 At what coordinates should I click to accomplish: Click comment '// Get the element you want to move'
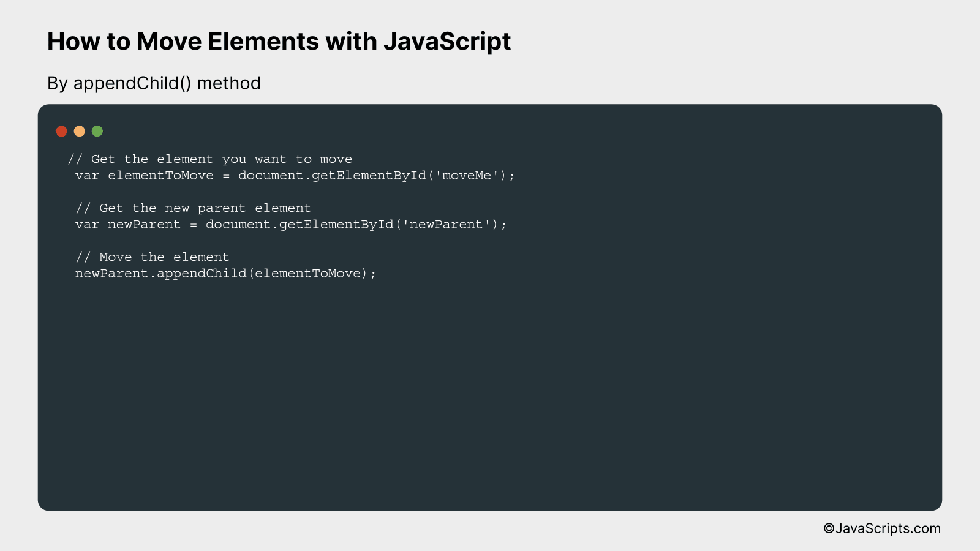210,159
